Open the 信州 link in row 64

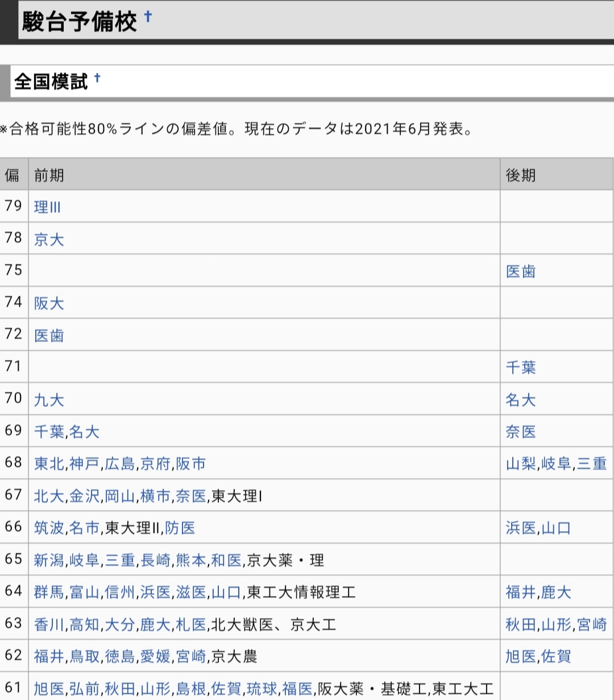point(120,592)
